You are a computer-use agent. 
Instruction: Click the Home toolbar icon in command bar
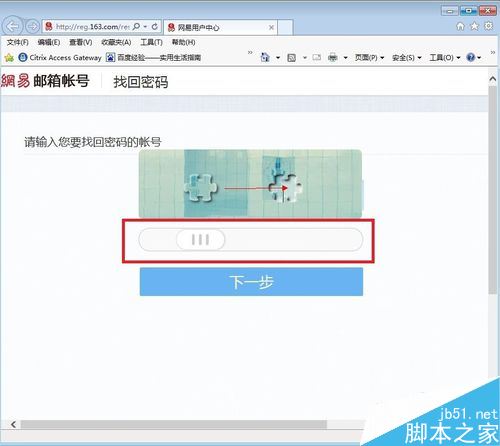265,57
